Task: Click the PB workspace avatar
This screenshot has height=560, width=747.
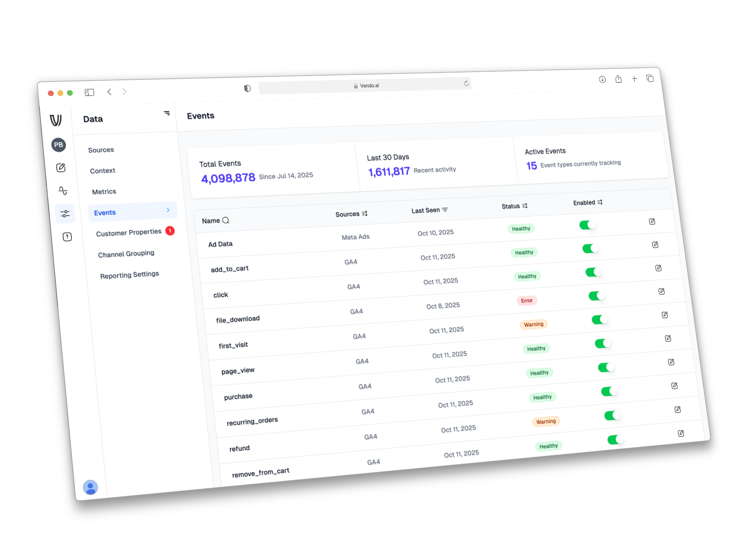Action: click(x=59, y=145)
